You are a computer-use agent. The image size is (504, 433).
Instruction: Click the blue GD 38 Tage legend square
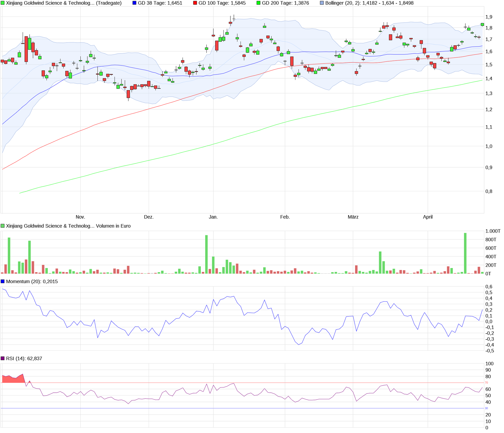point(134,3)
